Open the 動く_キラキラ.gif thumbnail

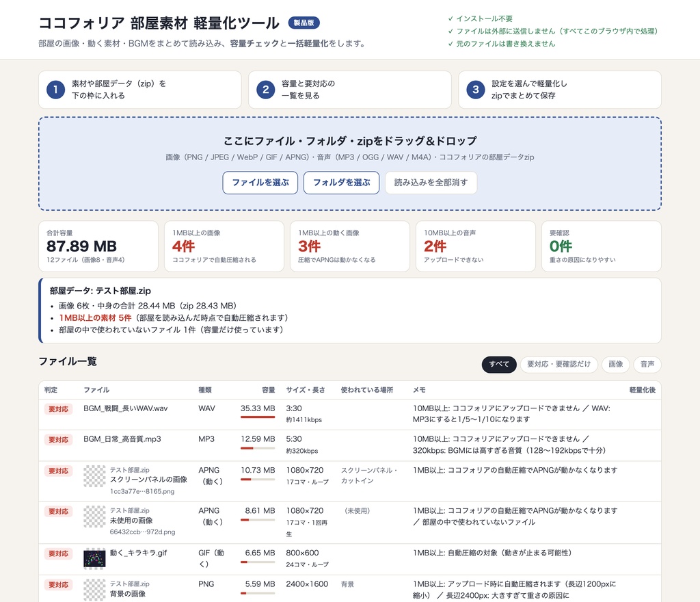pyautogui.click(x=94, y=559)
